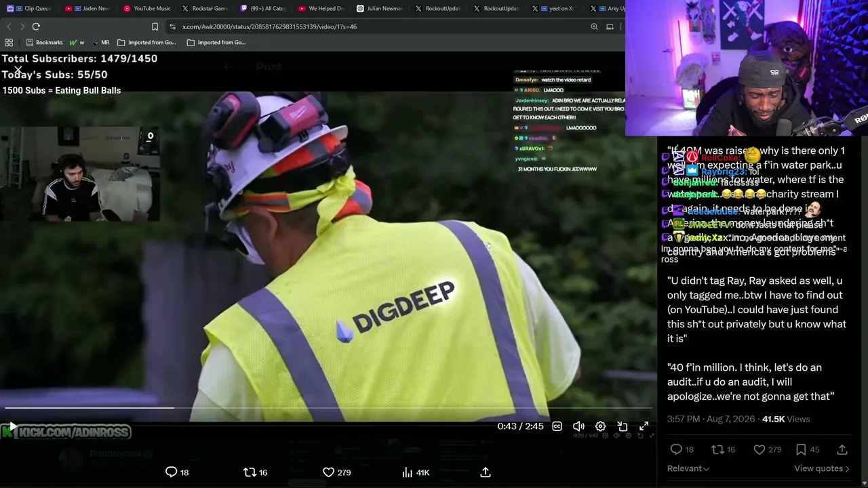The height and width of the screenshot is (488, 868).
Task: Open video playback settings gear
Action: coord(600,426)
